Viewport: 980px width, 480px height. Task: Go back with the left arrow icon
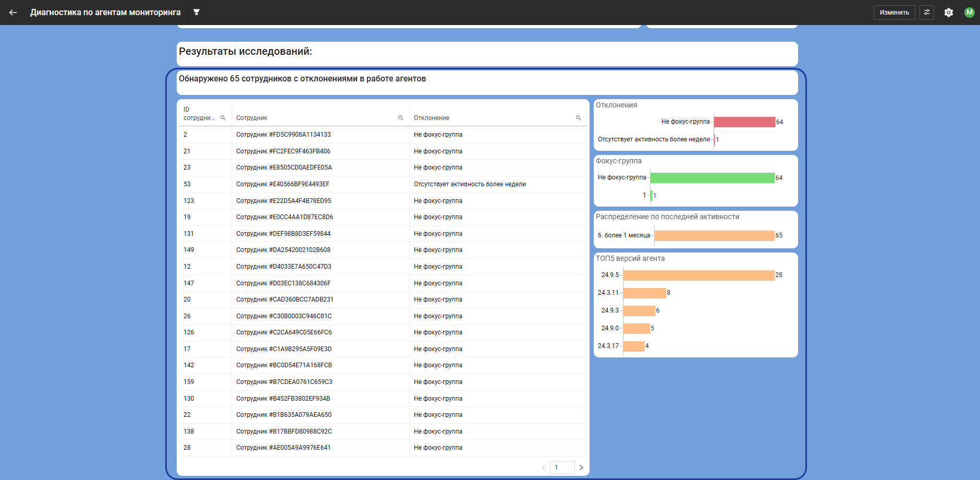click(13, 13)
